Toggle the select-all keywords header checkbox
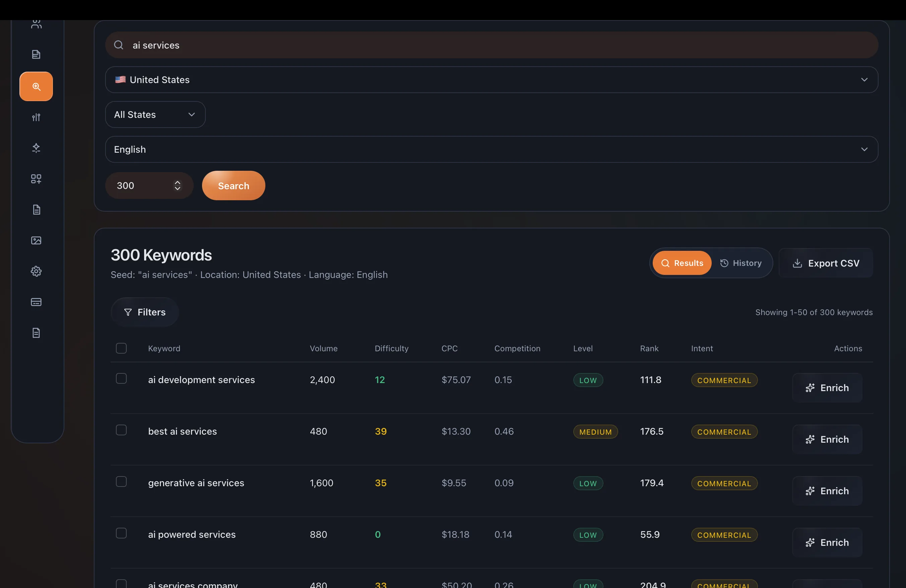The width and height of the screenshot is (906, 588). point(121,348)
